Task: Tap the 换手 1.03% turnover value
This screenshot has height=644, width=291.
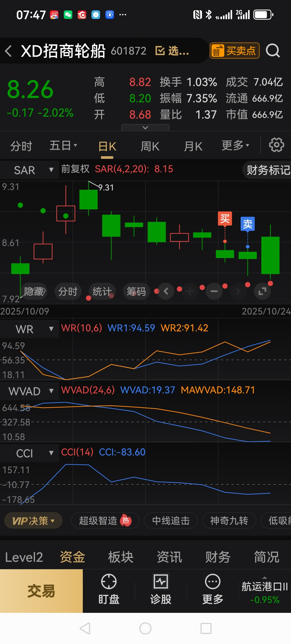Action: click(x=188, y=82)
